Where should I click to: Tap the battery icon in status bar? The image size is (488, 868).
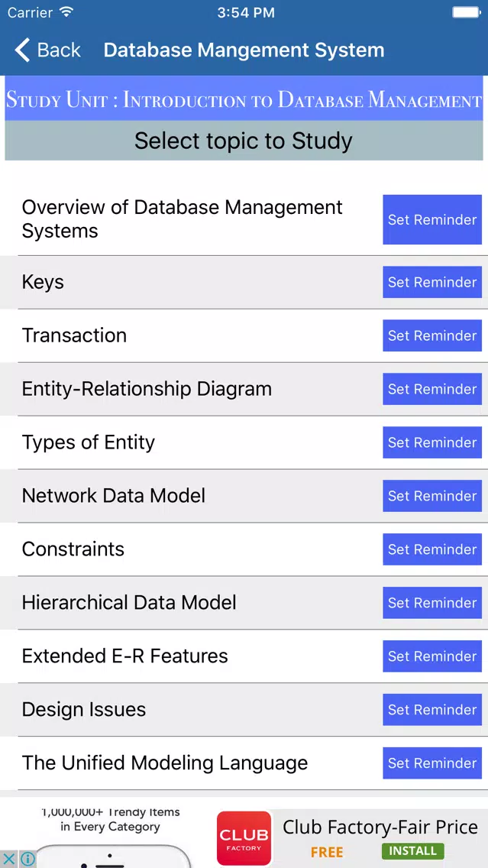[466, 11]
